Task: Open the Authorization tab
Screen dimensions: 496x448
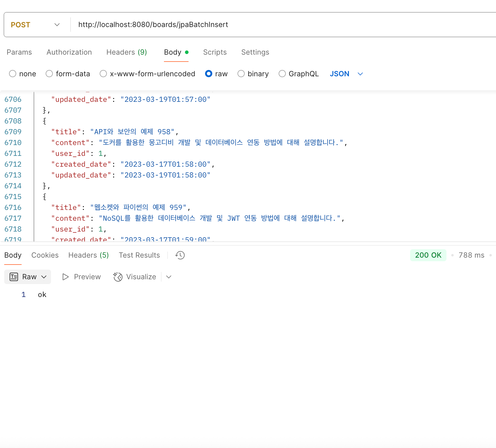Action: 69,52
